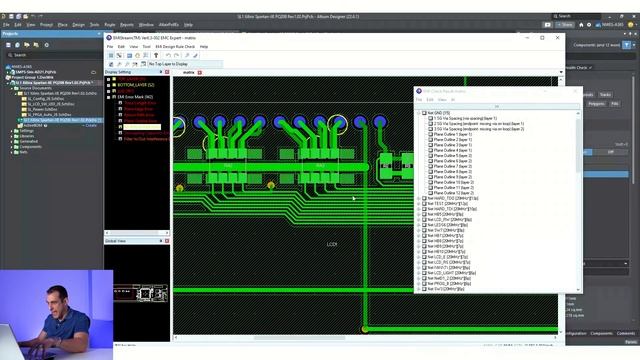Open the 'No Top-Layer to Display' dropdown
Image resolution: width=640 pixels, height=360 pixels.
tap(185, 64)
